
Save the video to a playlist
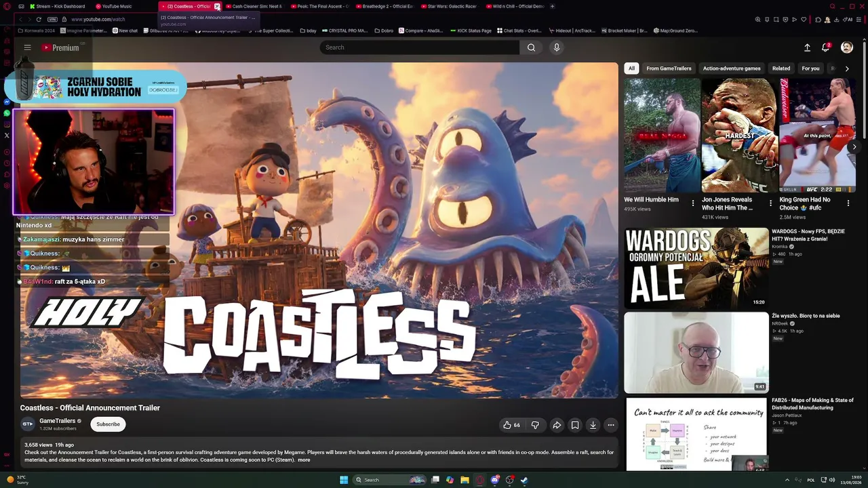click(575, 425)
